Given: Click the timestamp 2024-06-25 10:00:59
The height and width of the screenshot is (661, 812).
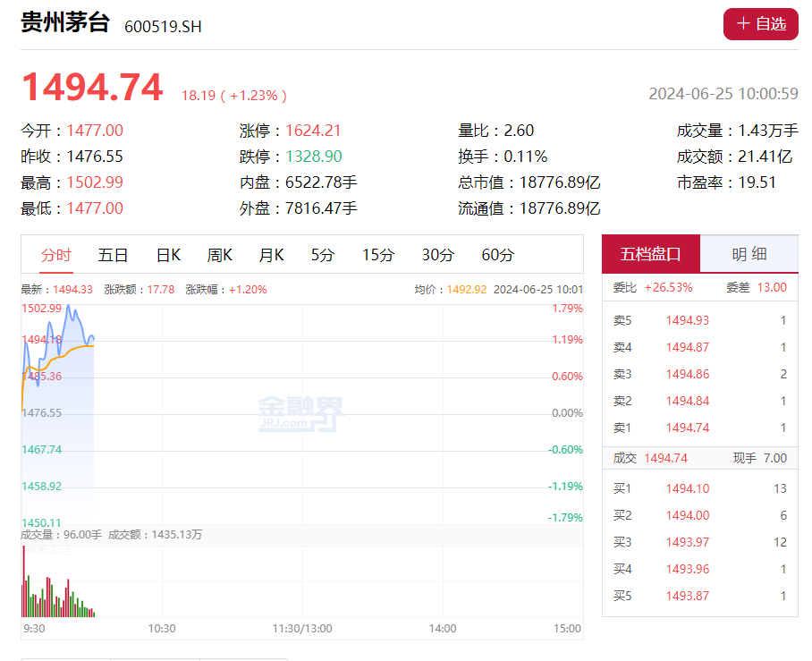Looking at the screenshot, I should (723, 93).
